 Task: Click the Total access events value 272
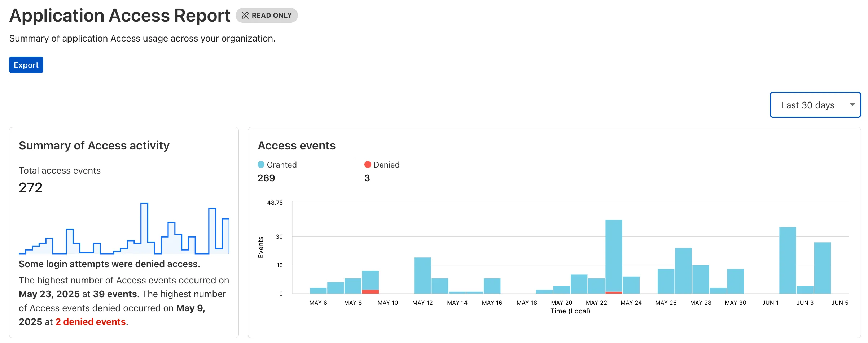(x=31, y=187)
